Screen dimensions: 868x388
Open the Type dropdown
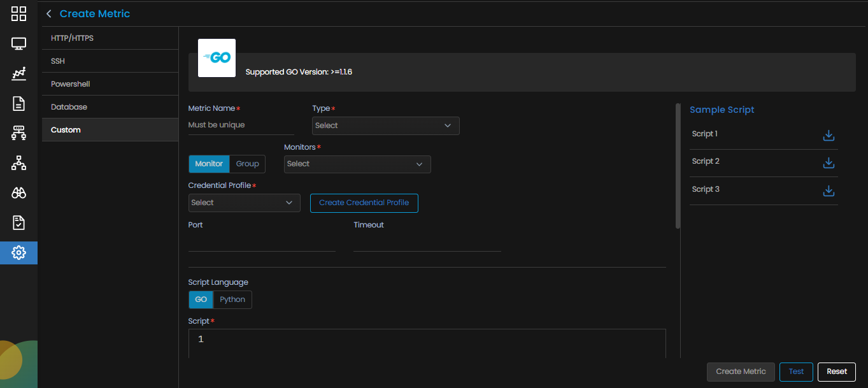click(386, 126)
